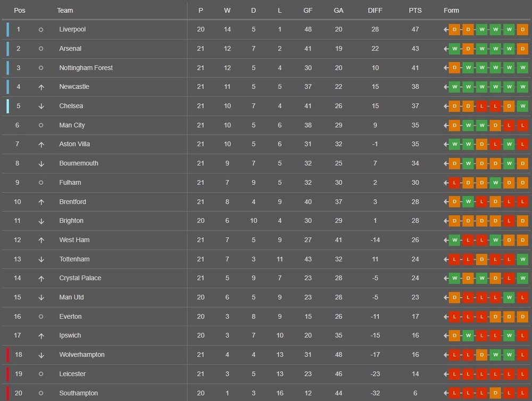Click the red relegation marker beside Leicester
Screen dimensions: 532x401
pyautogui.click(x=8, y=374)
